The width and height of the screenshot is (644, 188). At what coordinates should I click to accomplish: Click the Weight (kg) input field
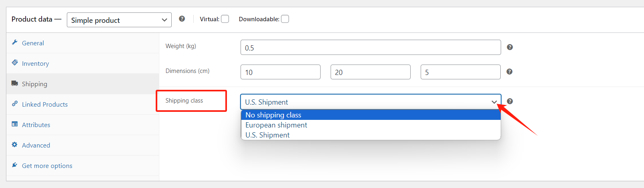[x=370, y=48]
